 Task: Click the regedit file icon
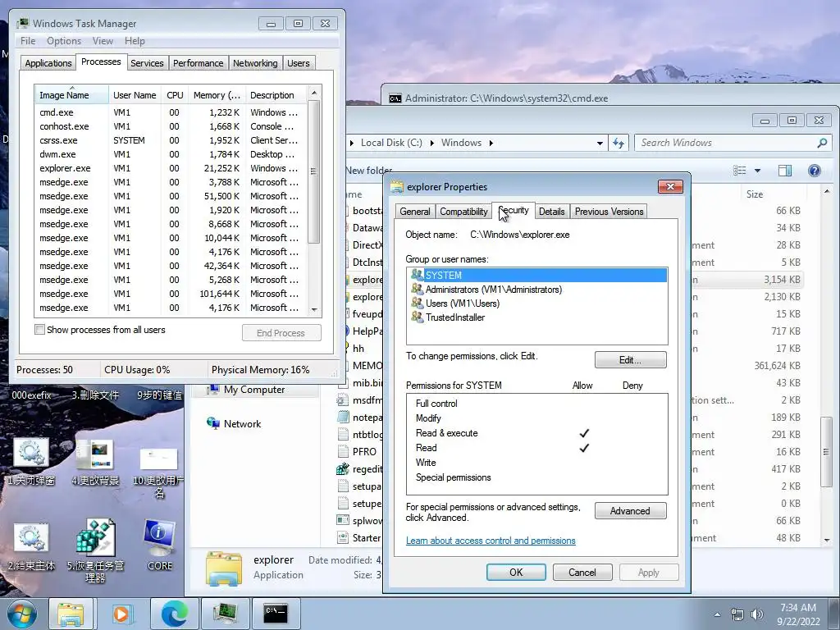tap(343, 469)
